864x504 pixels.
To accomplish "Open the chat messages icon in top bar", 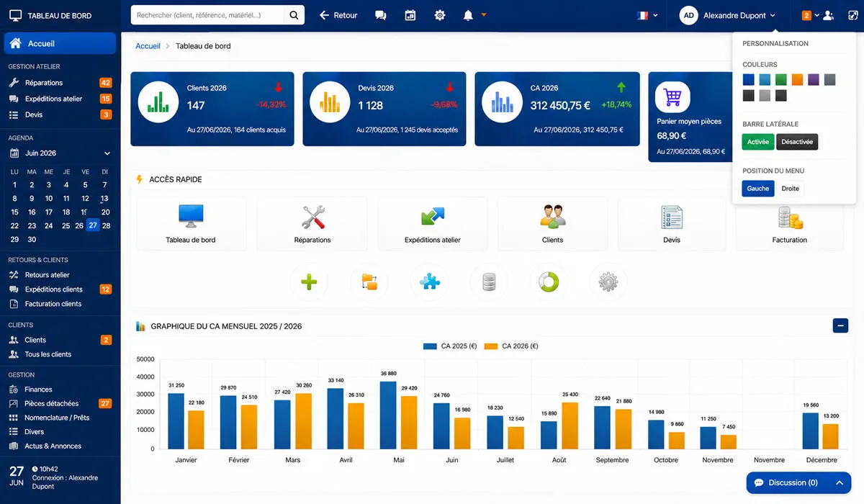I will [381, 15].
